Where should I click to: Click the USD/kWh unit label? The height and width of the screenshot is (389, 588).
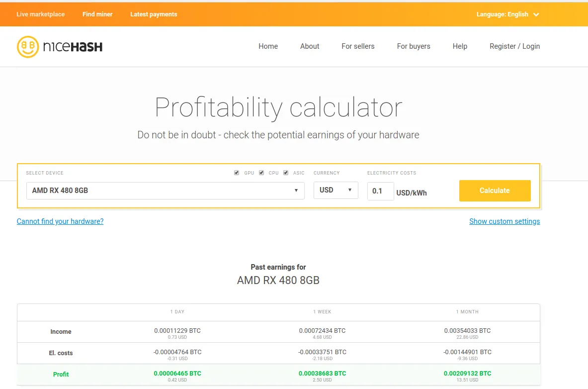click(x=412, y=193)
